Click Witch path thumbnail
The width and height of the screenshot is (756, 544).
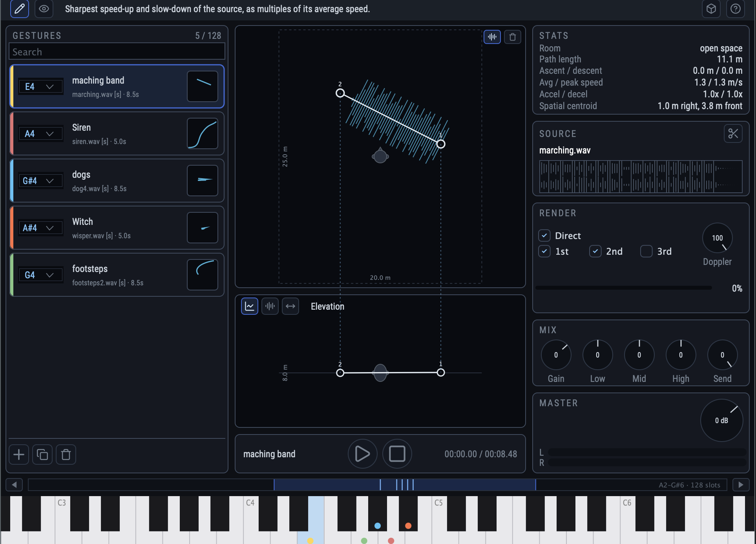click(x=203, y=228)
